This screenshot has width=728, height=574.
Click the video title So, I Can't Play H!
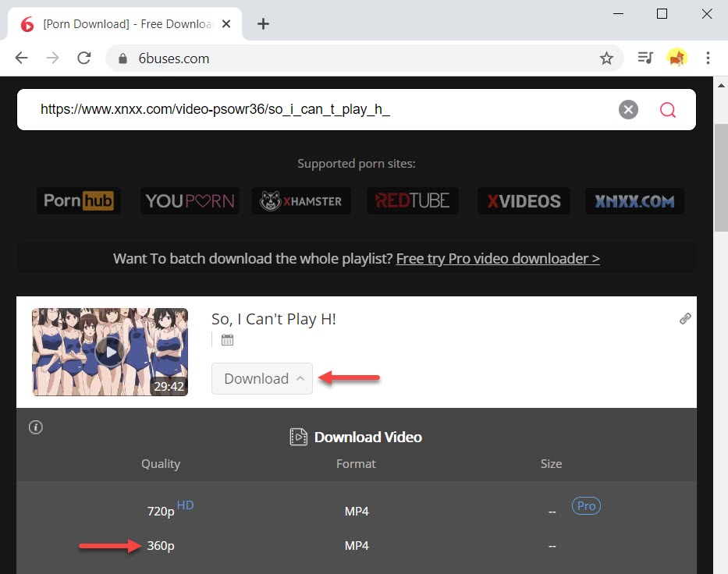273,319
